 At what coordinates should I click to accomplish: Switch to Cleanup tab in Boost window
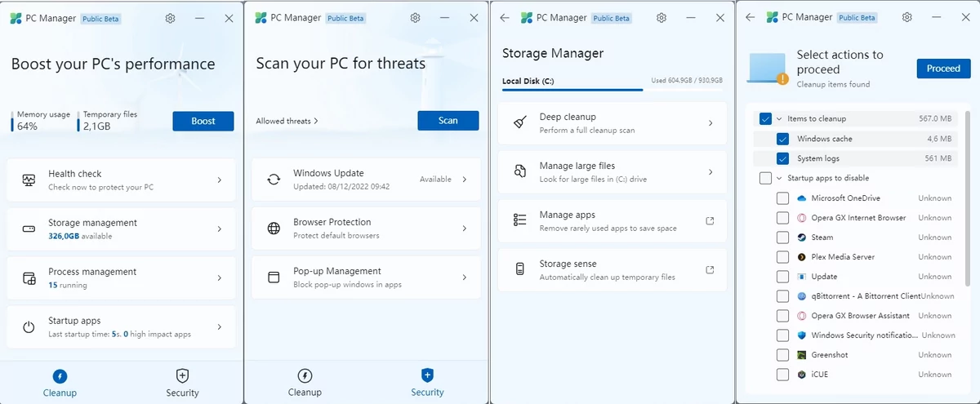click(60, 382)
